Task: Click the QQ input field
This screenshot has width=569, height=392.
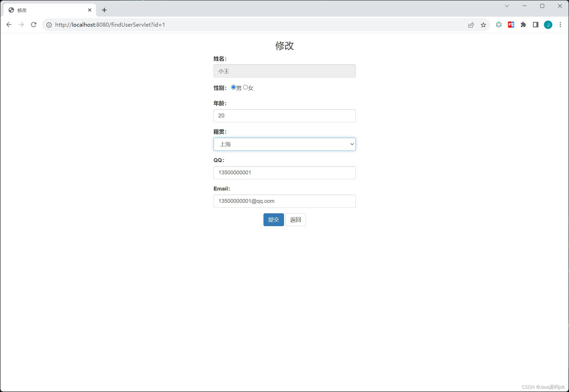Action: tap(284, 173)
